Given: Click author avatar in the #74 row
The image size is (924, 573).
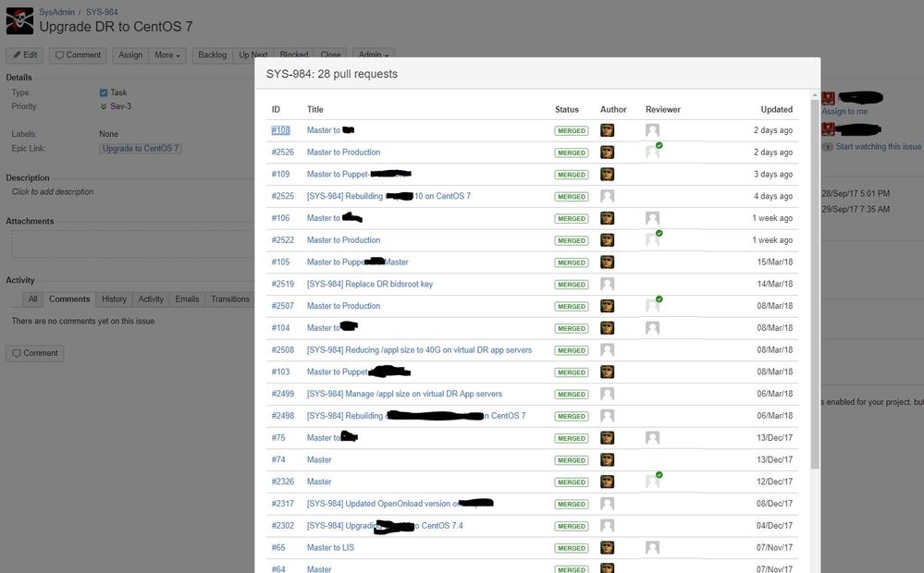Looking at the screenshot, I should click(607, 459).
